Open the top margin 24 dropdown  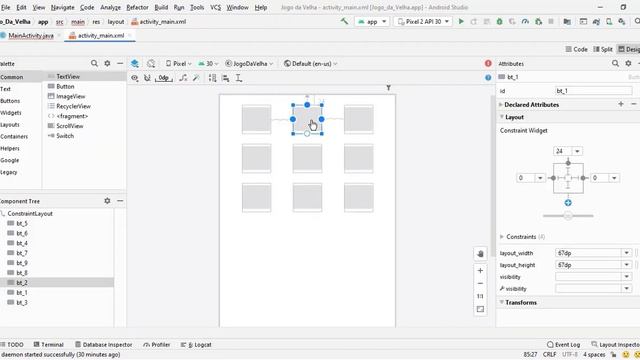pos(577,151)
